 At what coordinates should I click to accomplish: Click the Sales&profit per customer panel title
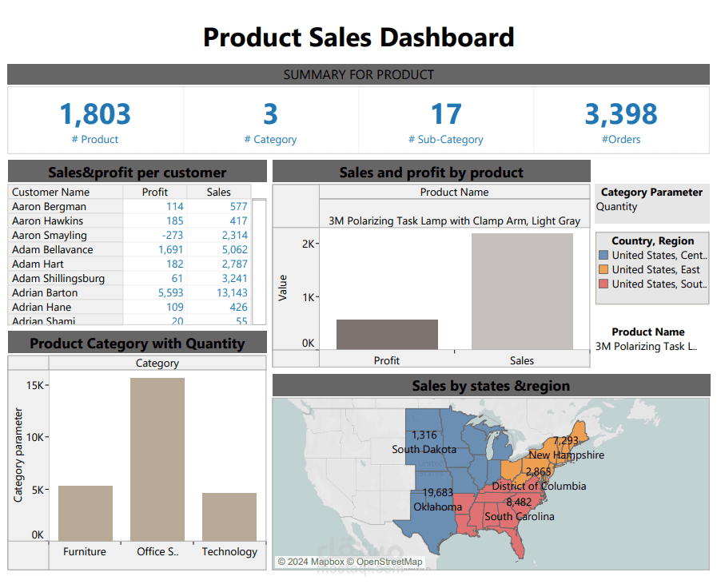(137, 173)
